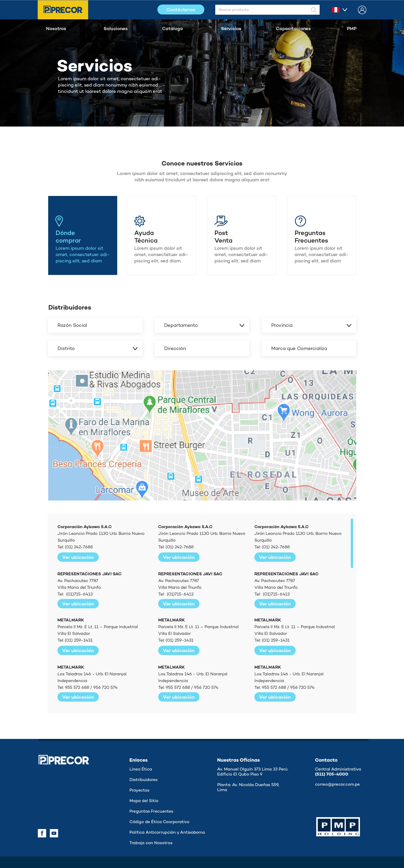This screenshot has width=404, height=868.
Task: Go to the Catálogo menu item
Action: [x=172, y=29]
